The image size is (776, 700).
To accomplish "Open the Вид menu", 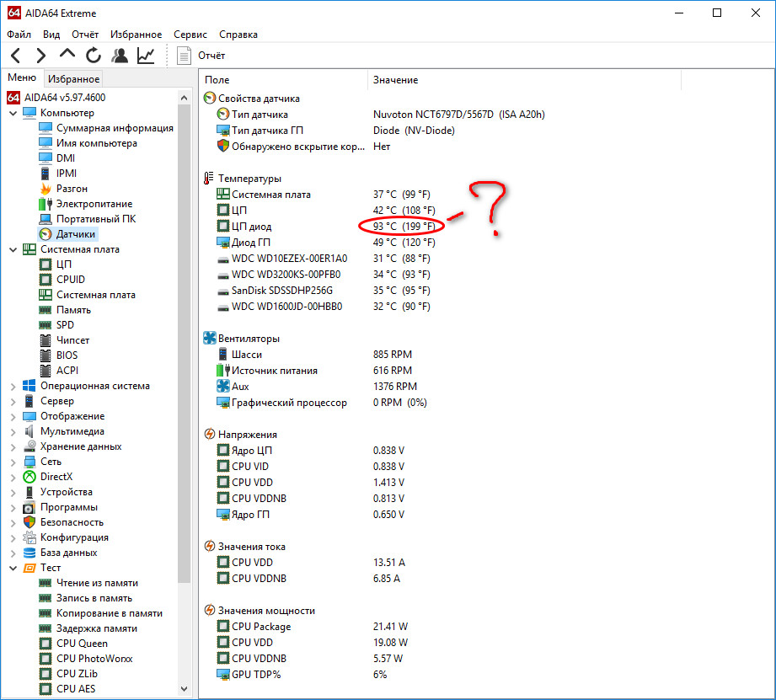I will (51, 35).
